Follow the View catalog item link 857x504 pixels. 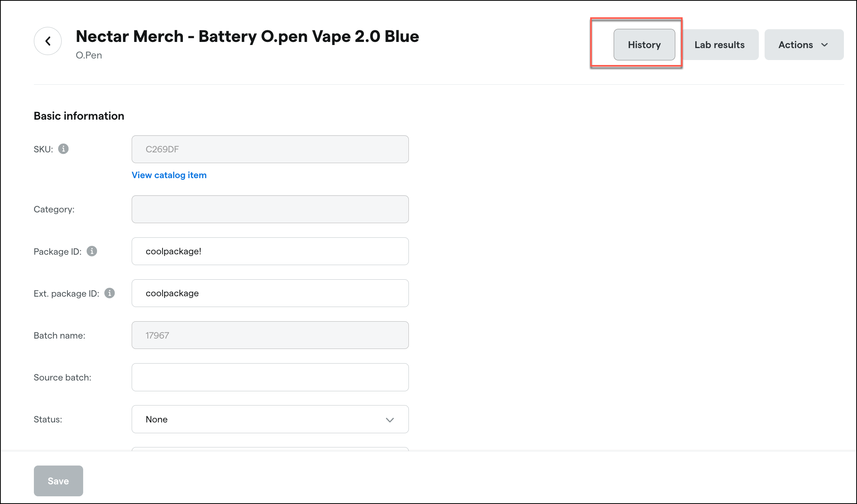coord(169,175)
